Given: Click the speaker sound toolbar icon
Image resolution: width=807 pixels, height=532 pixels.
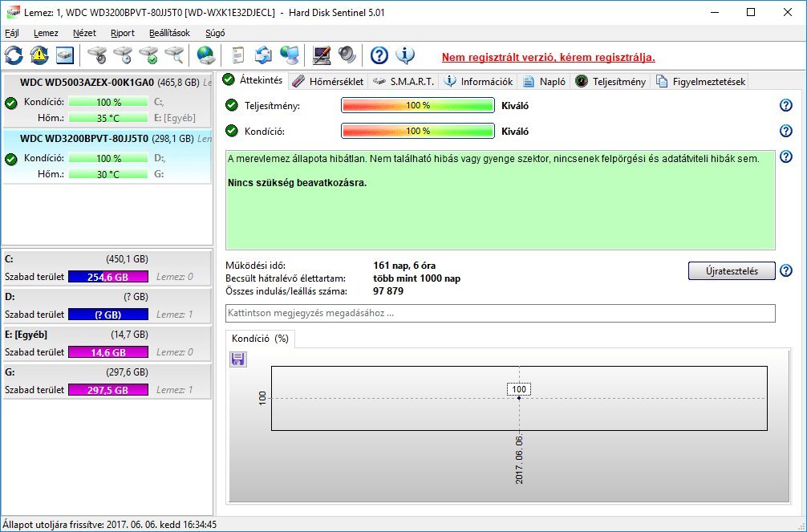Looking at the screenshot, I should pyautogui.click(x=347, y=55).
